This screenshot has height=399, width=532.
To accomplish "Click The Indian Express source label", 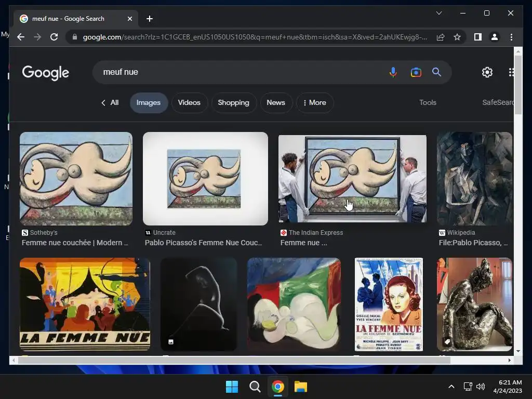I will pyautogui.click(x=312, y=232).
